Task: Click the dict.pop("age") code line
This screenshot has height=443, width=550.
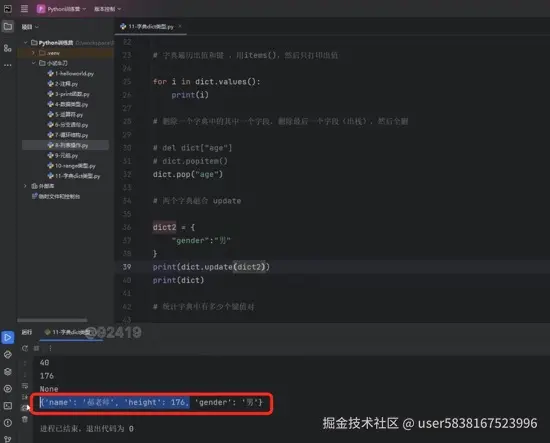Action: coord(188,174)
